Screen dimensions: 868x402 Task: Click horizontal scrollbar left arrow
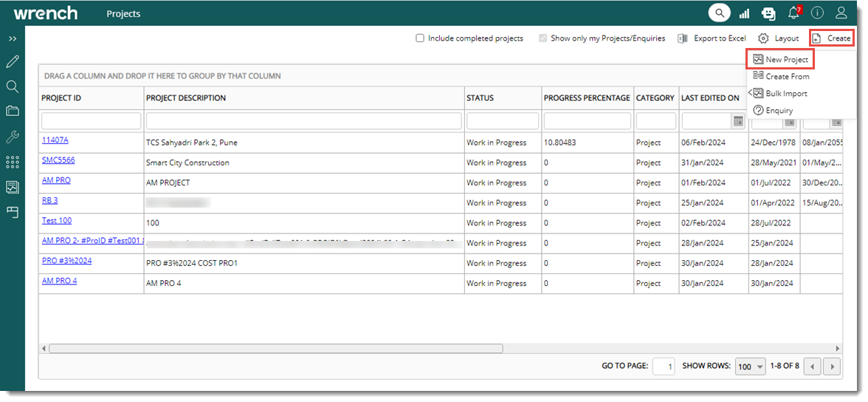pos(43,348)
